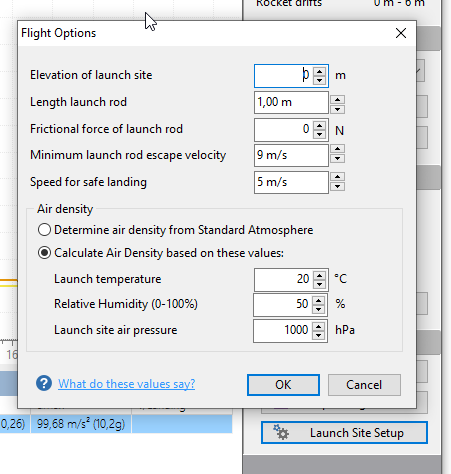
Task: Increase Frictional force of launch rod
Action: click(320, 125)
